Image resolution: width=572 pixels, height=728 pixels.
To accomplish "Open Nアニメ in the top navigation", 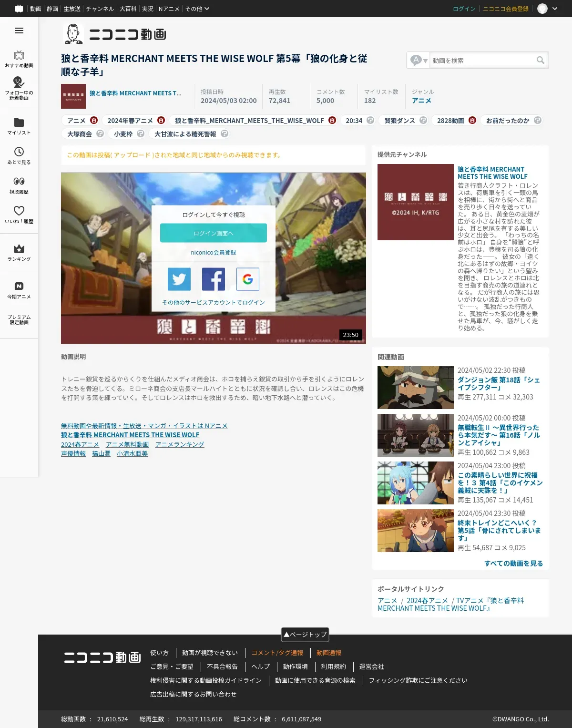I will [169, 9].
